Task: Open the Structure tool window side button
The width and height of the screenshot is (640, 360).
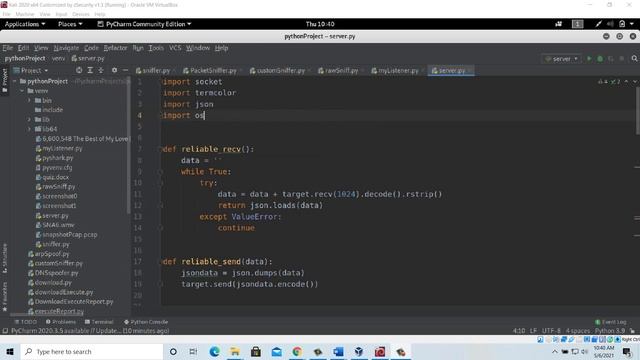Action: (5, 258)
